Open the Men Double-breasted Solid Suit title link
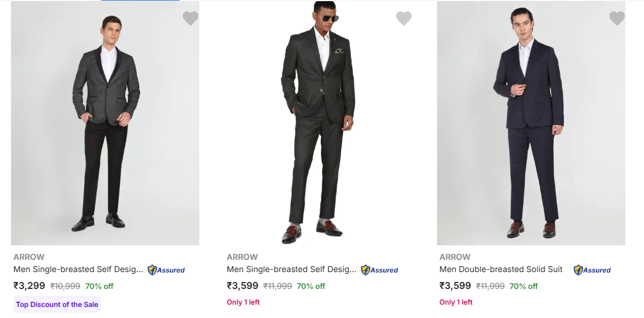The height and width of the screenshot is (318, 644). coord(501,269)
